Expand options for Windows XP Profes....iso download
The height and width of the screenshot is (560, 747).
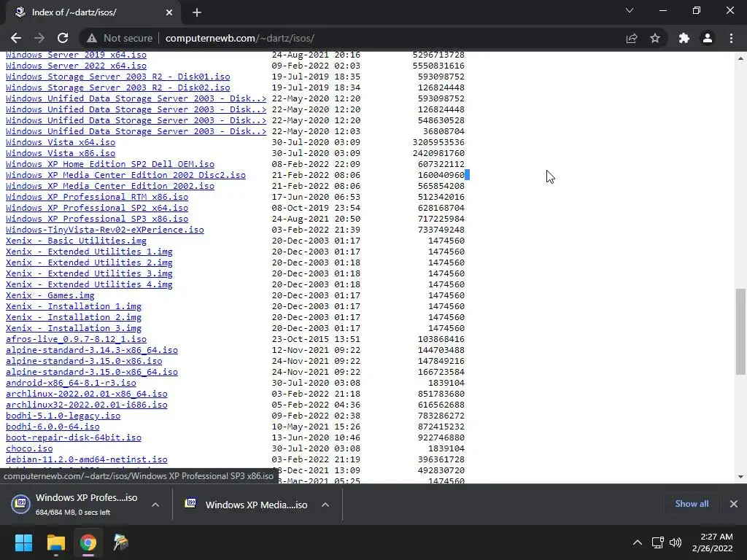[155, 505]
